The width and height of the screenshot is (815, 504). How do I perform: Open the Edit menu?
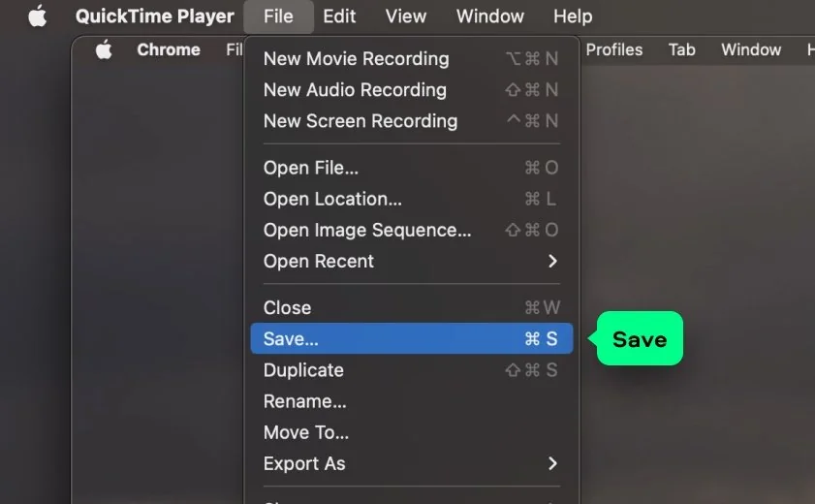pyautogui.click(x=339, y=16)
